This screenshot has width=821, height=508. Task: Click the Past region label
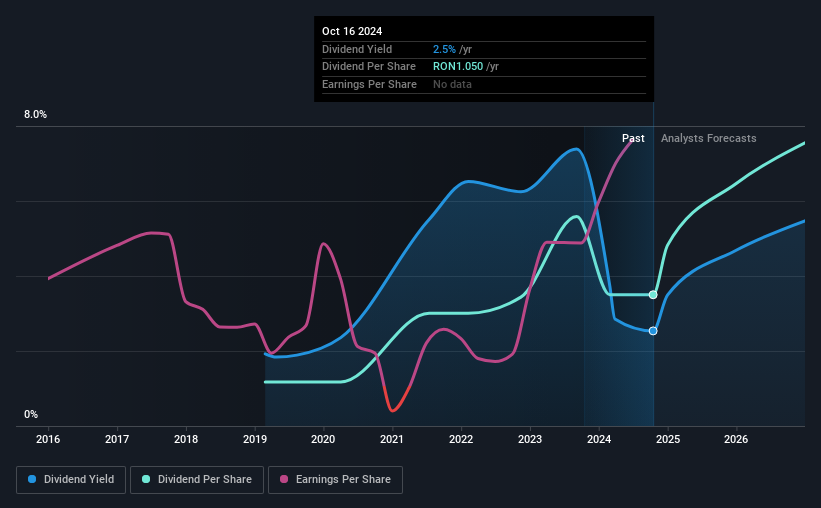(633, 138)
